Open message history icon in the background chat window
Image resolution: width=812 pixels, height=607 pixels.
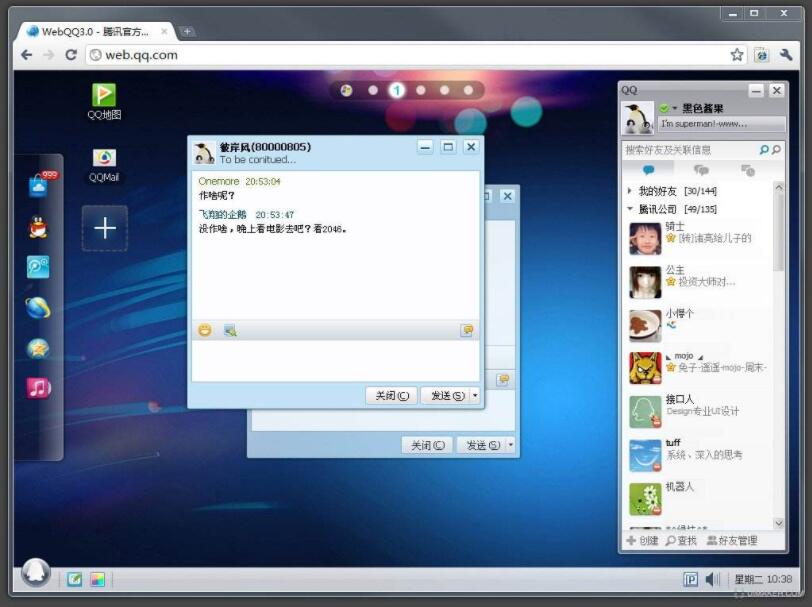tap(503, 380)
